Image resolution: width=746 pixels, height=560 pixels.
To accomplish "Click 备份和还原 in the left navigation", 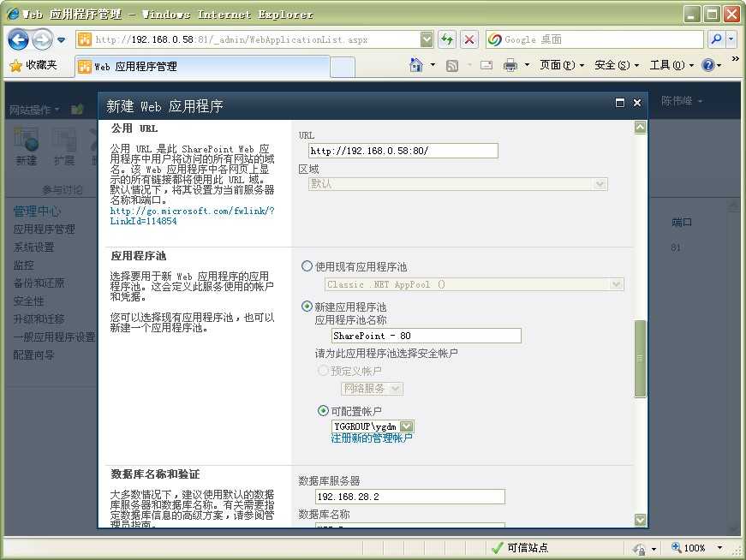I will (x=39, y=283).
